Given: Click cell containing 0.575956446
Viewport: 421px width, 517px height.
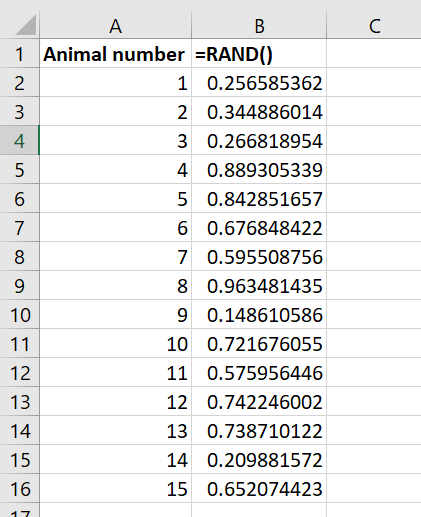Looking at the screenshot, I should 259,372.
